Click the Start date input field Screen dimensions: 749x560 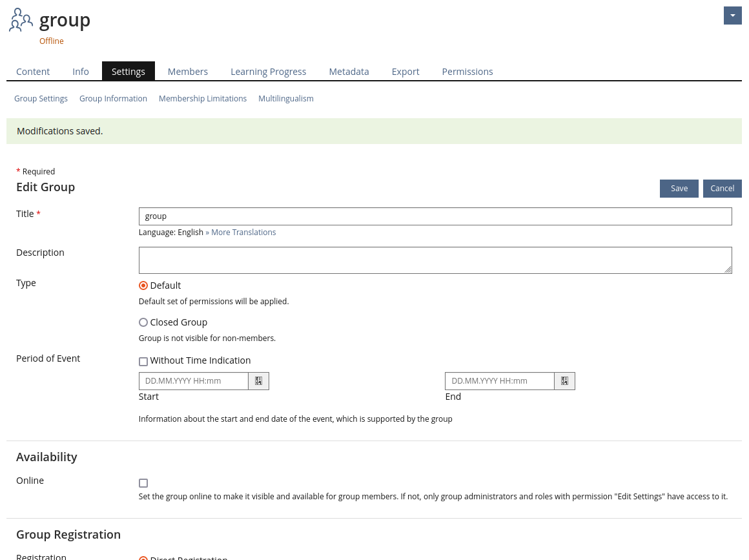point(194,381)
